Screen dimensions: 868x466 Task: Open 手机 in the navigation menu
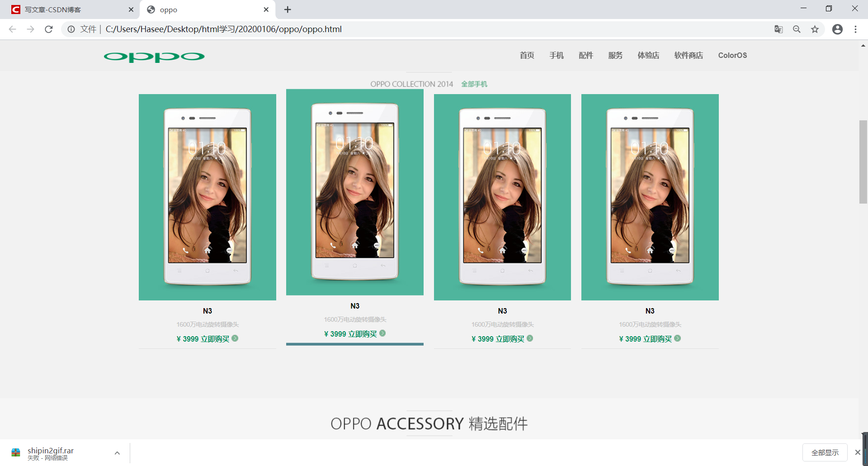tap(557, 55)
